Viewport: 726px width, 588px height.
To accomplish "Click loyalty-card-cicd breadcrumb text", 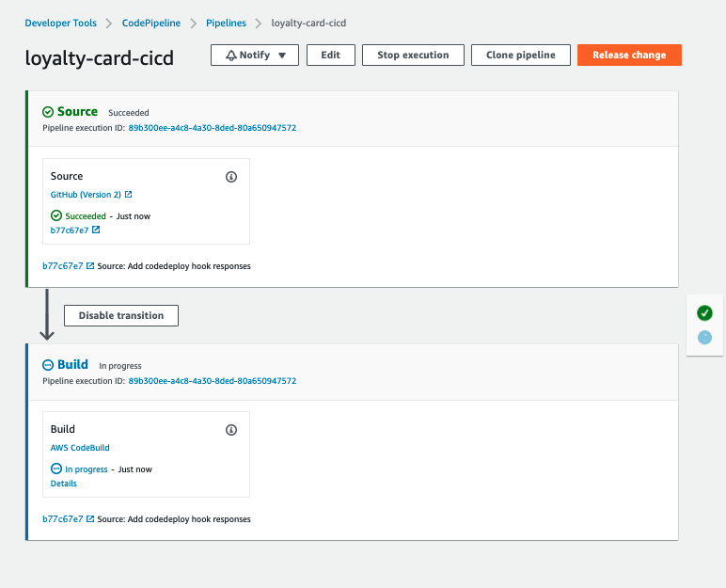I will click(308, 23).
